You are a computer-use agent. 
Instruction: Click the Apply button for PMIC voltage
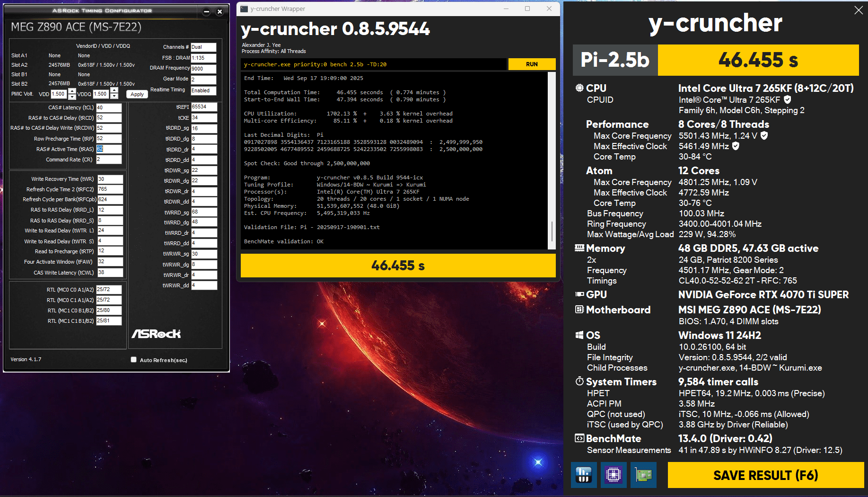pos(137,94)
